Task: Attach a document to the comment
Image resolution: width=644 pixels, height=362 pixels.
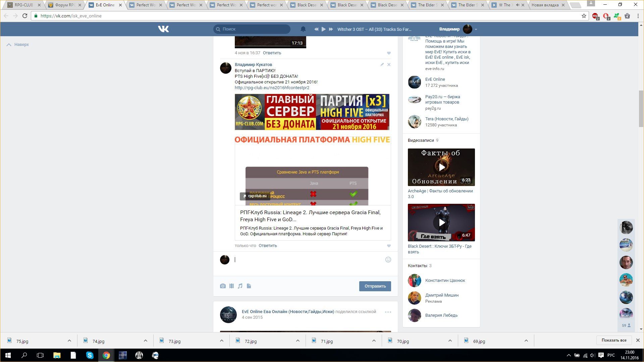Action: click(249, 286)
